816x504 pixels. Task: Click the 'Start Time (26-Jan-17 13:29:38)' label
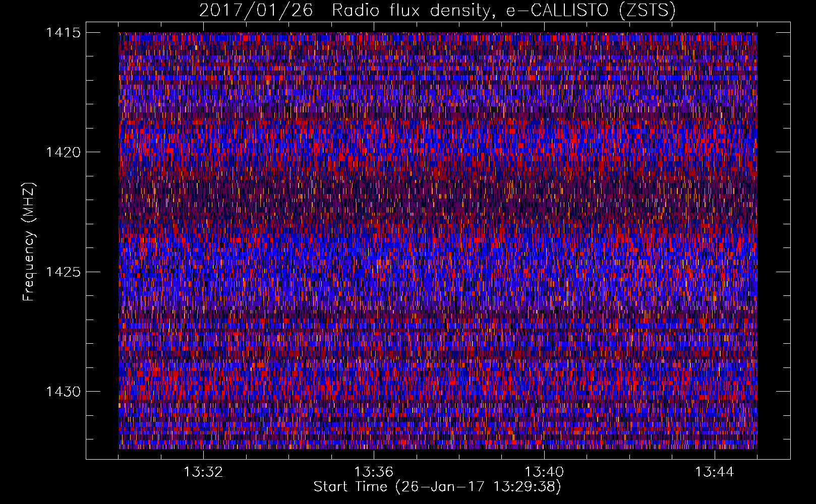click(x=437, y=487)
